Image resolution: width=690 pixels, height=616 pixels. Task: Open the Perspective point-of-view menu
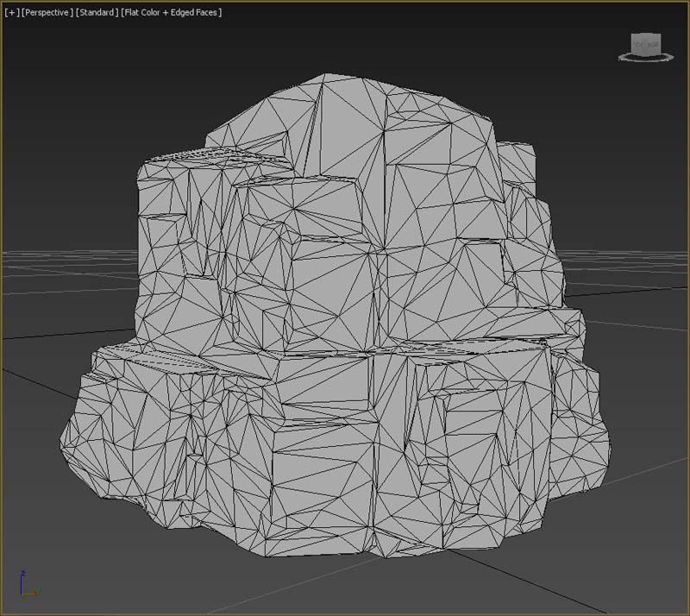coord(47,13)
